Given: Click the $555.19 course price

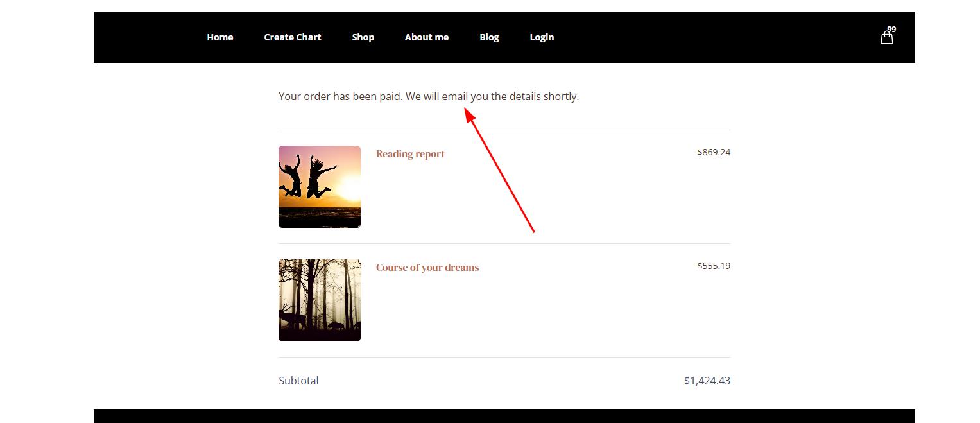Looking at the screenshot, I should point(713,266).
